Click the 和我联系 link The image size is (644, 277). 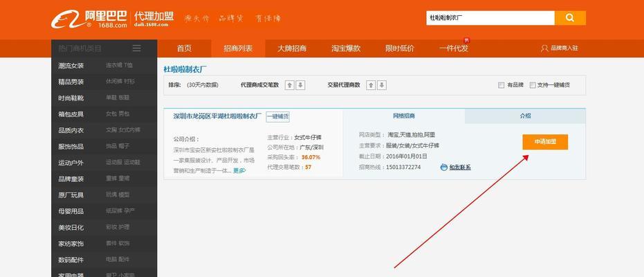tap(460, 168)
